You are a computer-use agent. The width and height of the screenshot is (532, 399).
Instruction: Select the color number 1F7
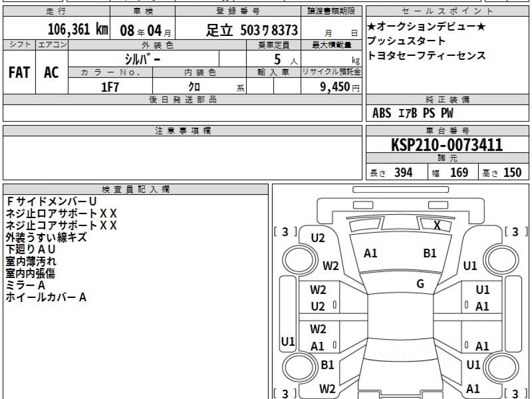110,87
